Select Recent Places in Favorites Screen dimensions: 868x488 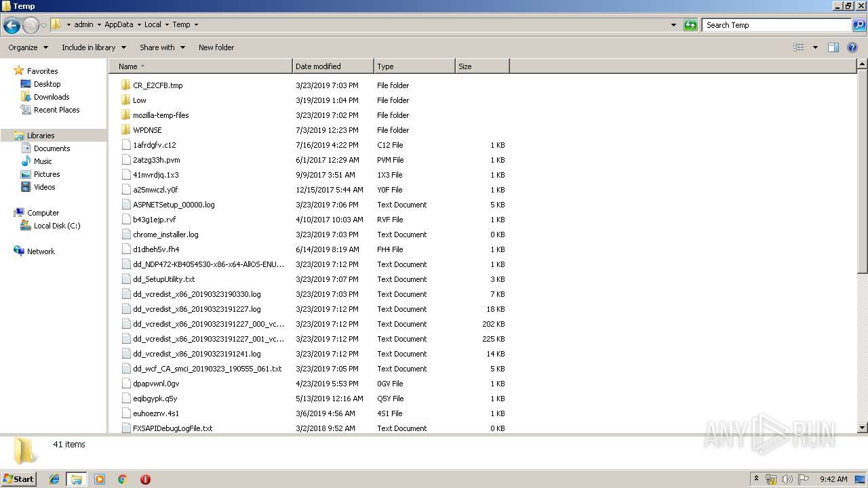click(x=56, y=110)
